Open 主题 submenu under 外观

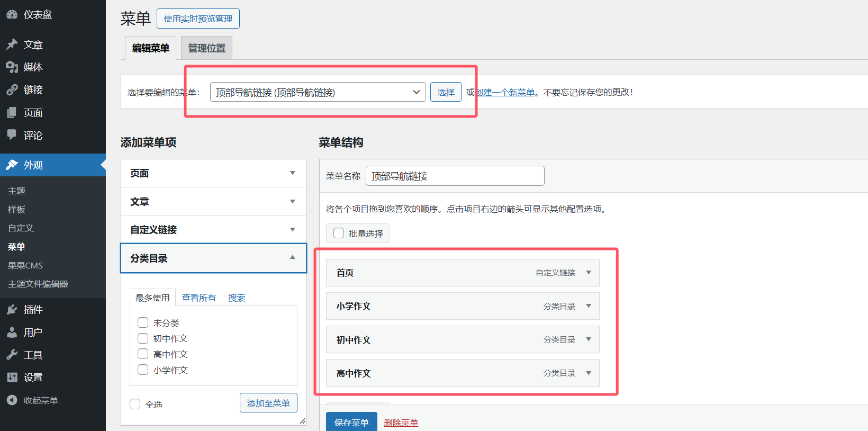coord(16,191)
